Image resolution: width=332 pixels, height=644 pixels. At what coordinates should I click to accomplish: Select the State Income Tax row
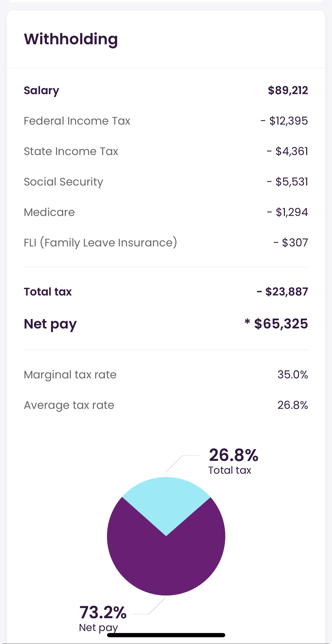click(x=71, y=151)
